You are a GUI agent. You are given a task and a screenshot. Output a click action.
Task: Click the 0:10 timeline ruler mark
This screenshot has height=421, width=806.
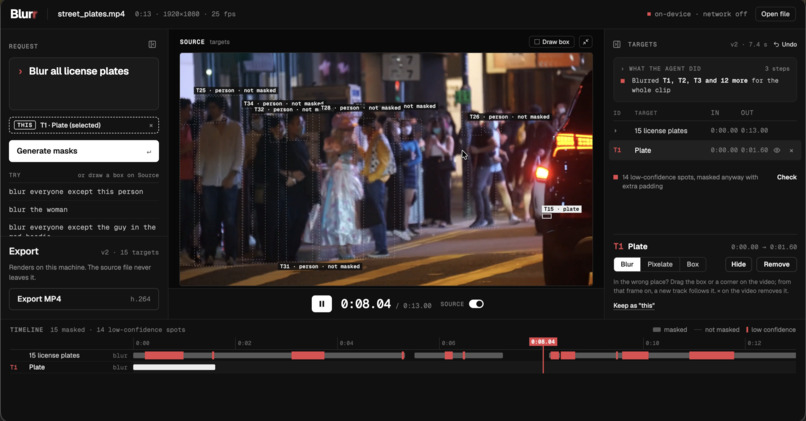(652, 343)
